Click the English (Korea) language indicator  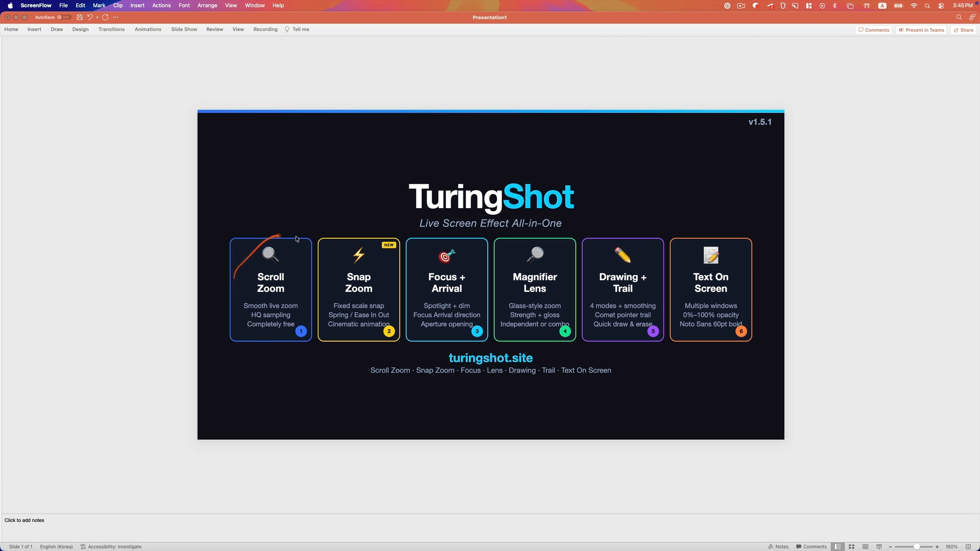tap(56, 546)
